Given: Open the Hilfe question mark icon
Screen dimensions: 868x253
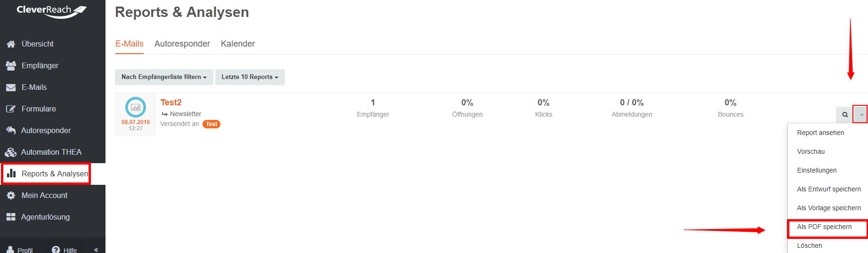Looking at the screenshot, I should coord(56,250).
